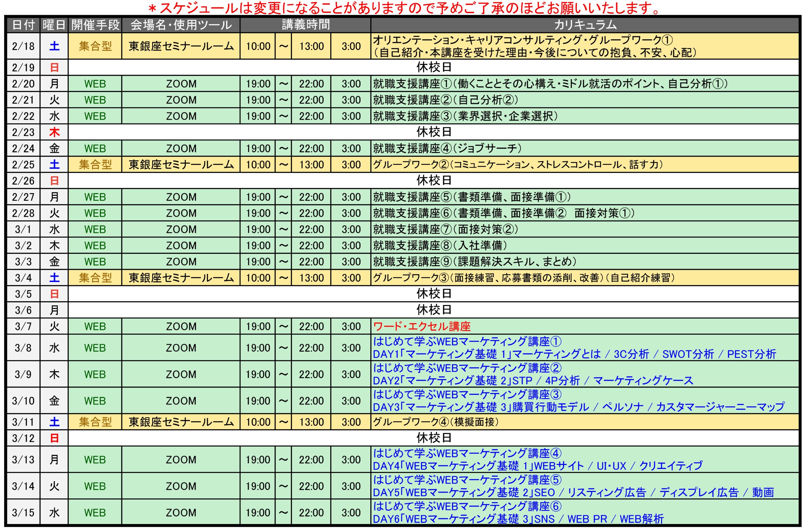Click the 休校日 text in the 2/19 row
Screen dimensions: 804x532
tap(434, 67)
